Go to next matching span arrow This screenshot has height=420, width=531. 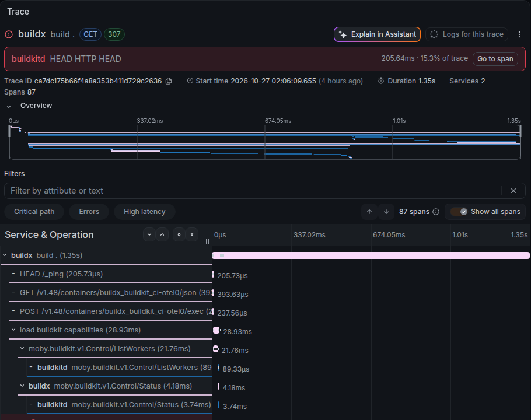click(x=386, y=212)
